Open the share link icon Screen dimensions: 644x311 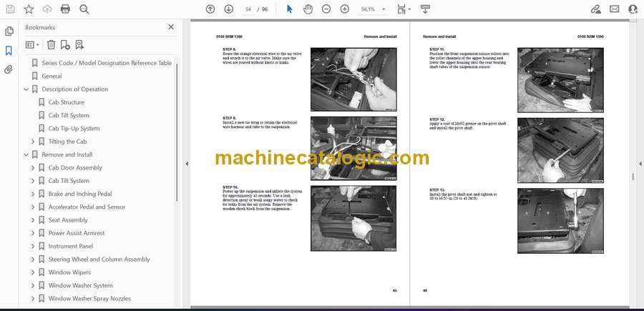(x=596, y=9)
